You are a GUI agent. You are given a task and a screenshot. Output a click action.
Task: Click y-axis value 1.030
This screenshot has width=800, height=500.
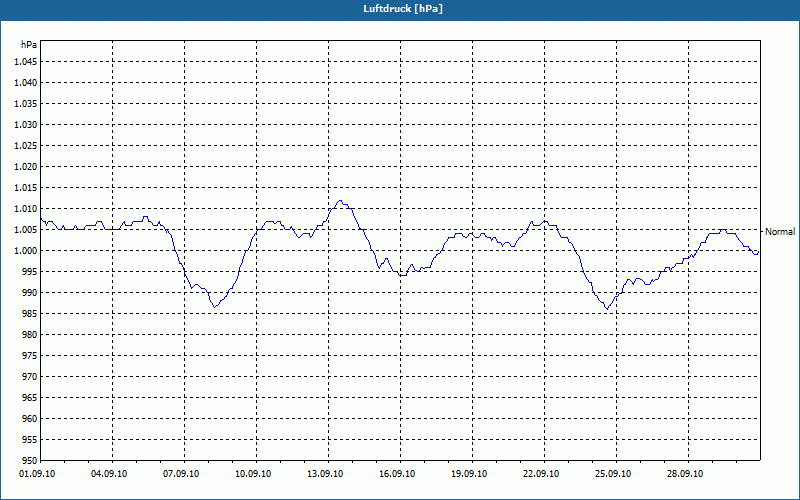click(26, 124)
